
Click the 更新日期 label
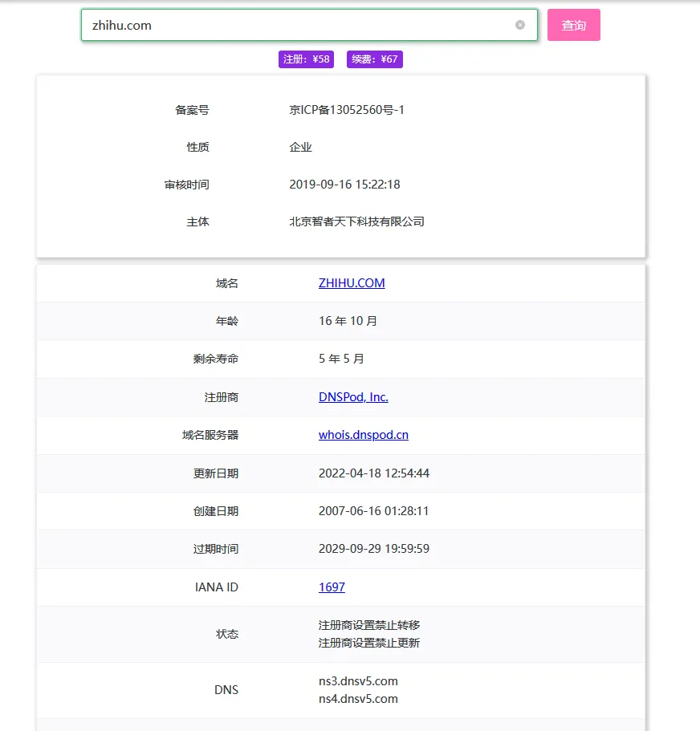click(215, 473)
